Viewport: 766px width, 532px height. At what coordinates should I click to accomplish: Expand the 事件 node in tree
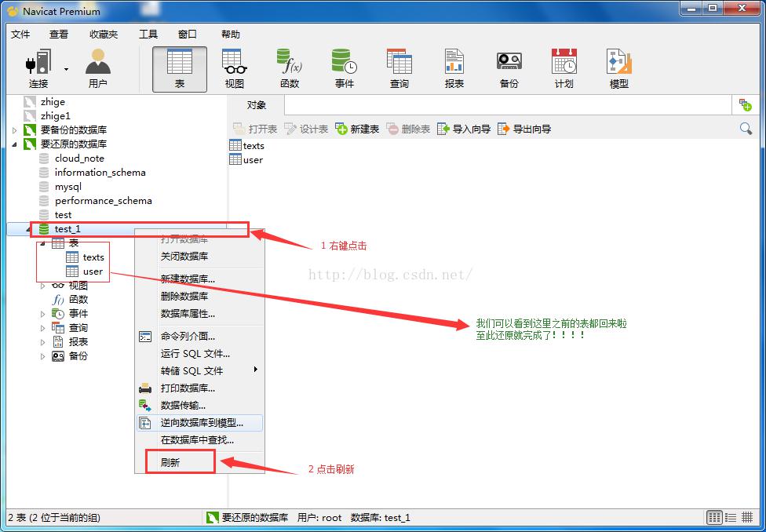tap(43, 314)
